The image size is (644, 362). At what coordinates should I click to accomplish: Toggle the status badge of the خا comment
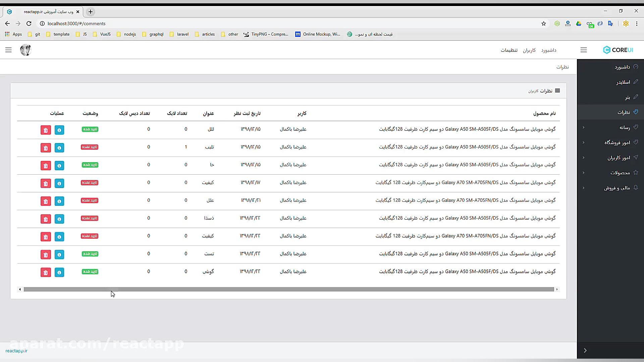pos(90,165)
